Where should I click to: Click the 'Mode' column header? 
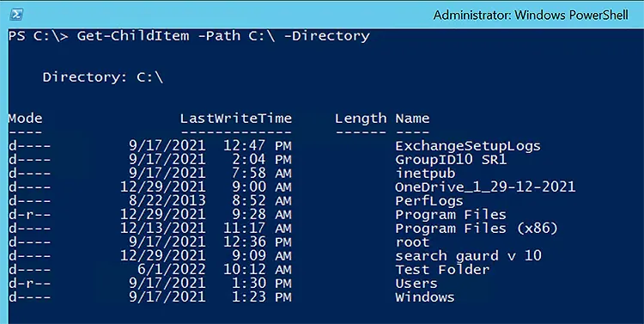point(25,119)
